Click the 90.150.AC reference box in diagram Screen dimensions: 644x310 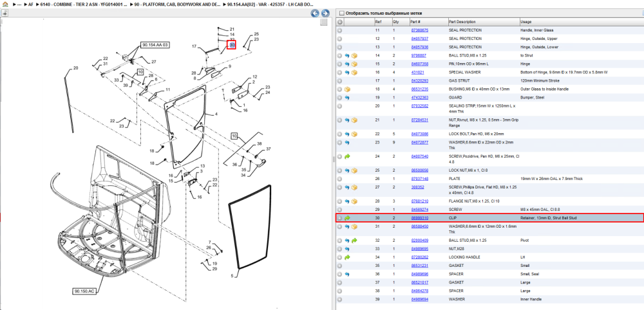tap(84, 291)
